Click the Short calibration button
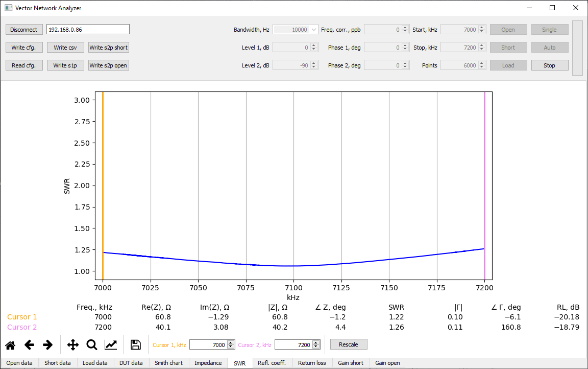The image size is (588, 369). coord(508,48)
